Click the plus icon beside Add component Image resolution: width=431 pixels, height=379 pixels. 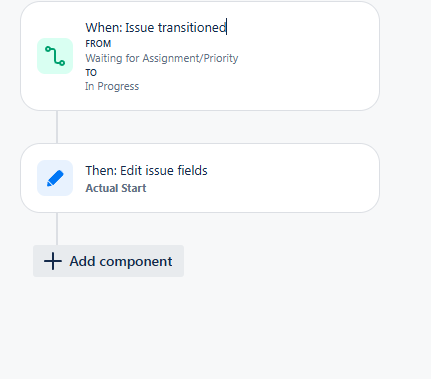53,261
